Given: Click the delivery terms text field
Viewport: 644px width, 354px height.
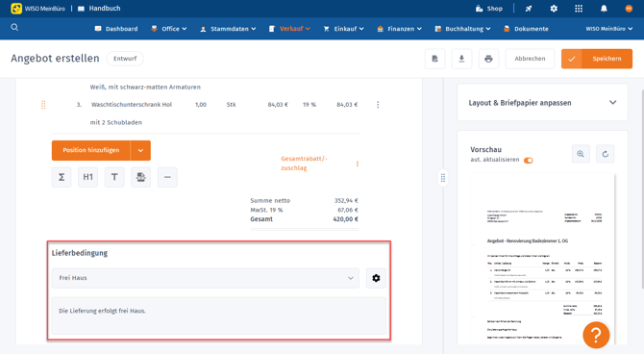Looking at the screenshot, I should 219,316.
